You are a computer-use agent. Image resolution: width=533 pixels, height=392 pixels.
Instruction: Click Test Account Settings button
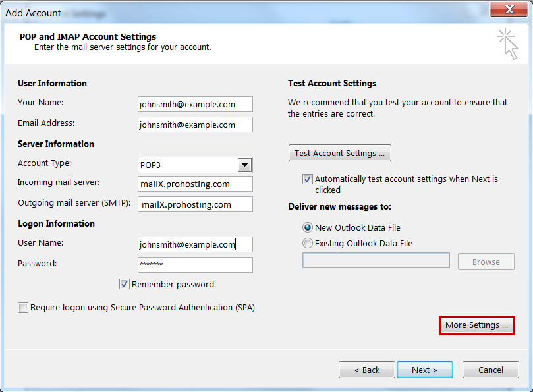click(x=339, y=153)
